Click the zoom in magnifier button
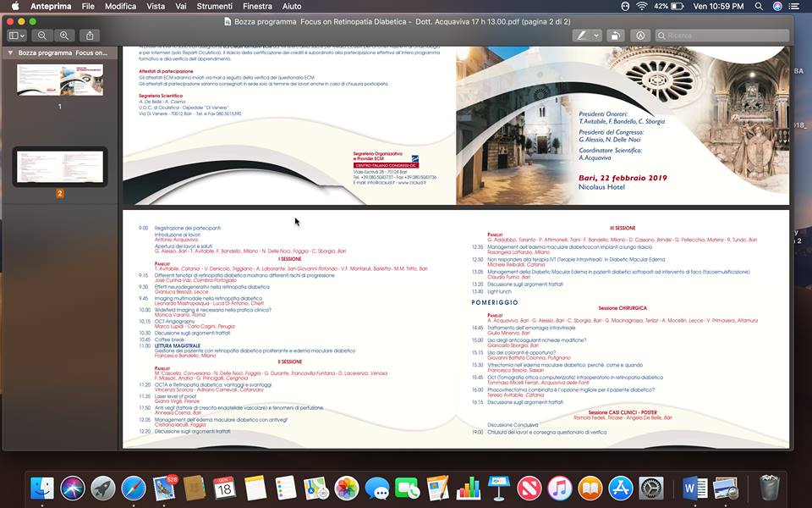This screenshot has width=812, height=508. pyautogui.click(x=64, y=36)
